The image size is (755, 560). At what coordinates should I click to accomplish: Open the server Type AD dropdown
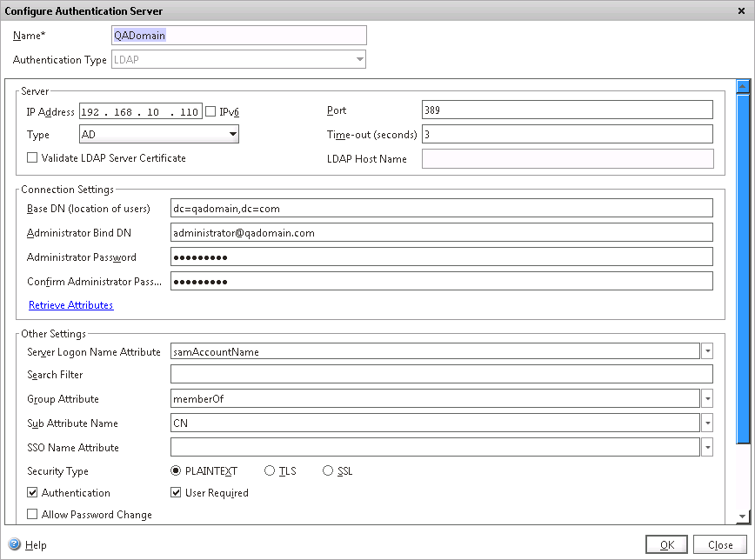point(232,135)
